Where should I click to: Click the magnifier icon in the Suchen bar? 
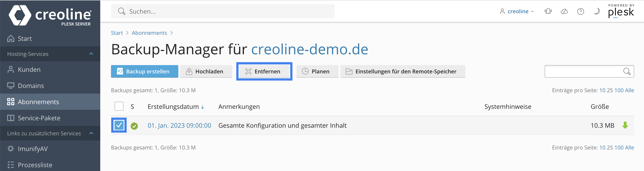pyautogui.click(x=122, y=11)
